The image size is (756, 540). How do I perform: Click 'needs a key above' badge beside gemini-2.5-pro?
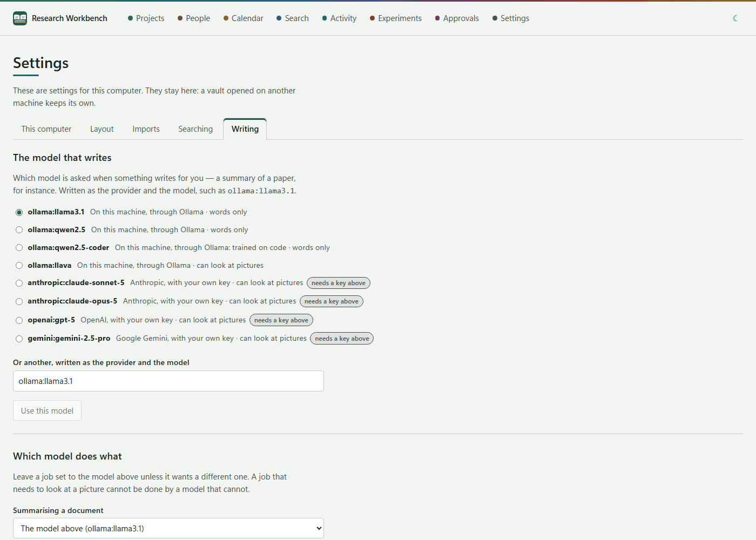point(342,339)
